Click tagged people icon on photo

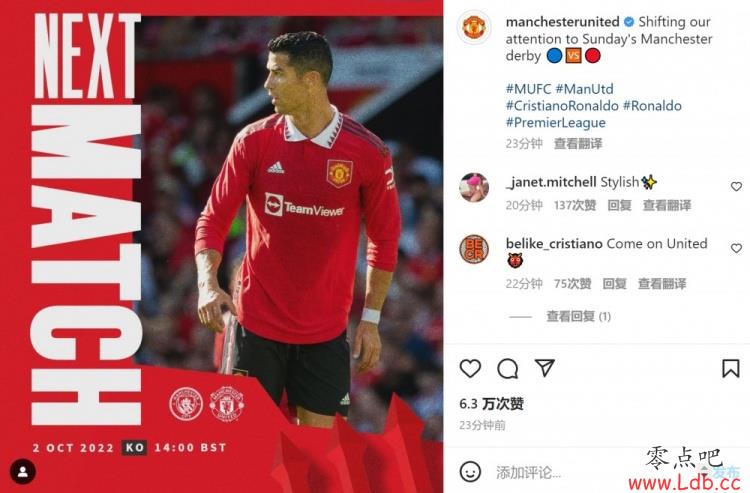coord(22,471)
